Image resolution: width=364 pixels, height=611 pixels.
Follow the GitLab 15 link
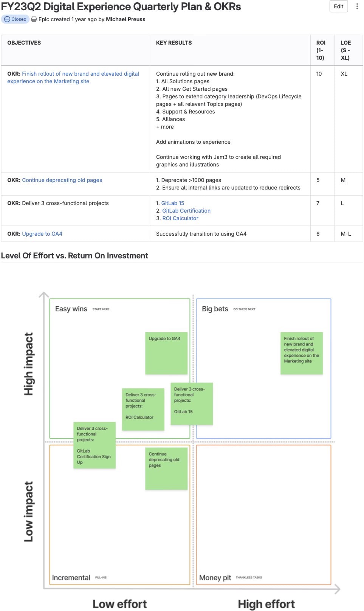[173, 203]
